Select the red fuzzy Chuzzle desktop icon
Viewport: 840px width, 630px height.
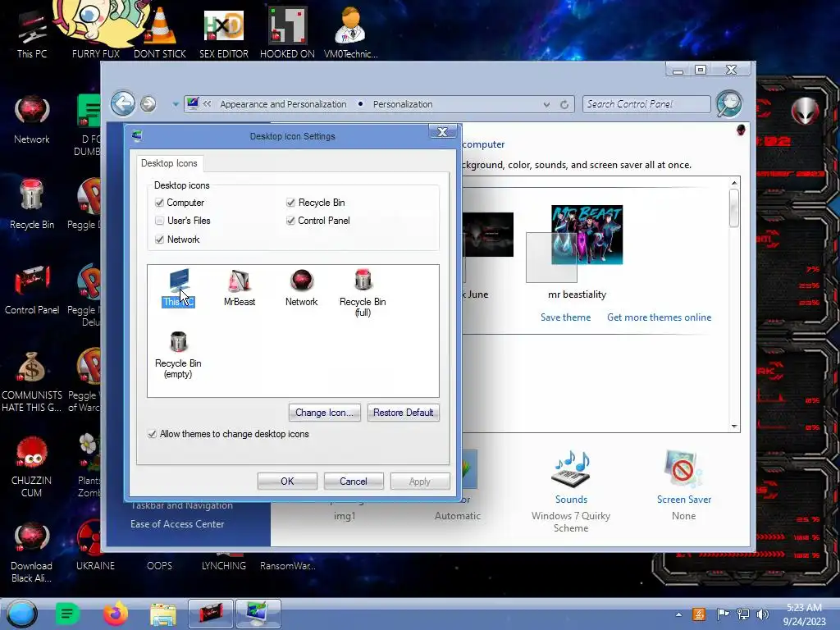pyautogui.click(x=32, y=467)
